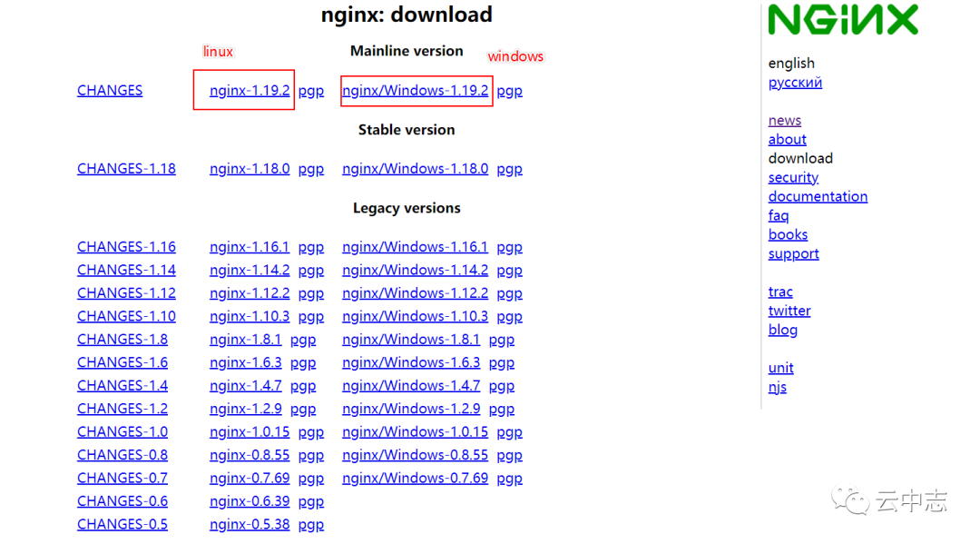Open CHANGES-1.4 link

(122, 386)
